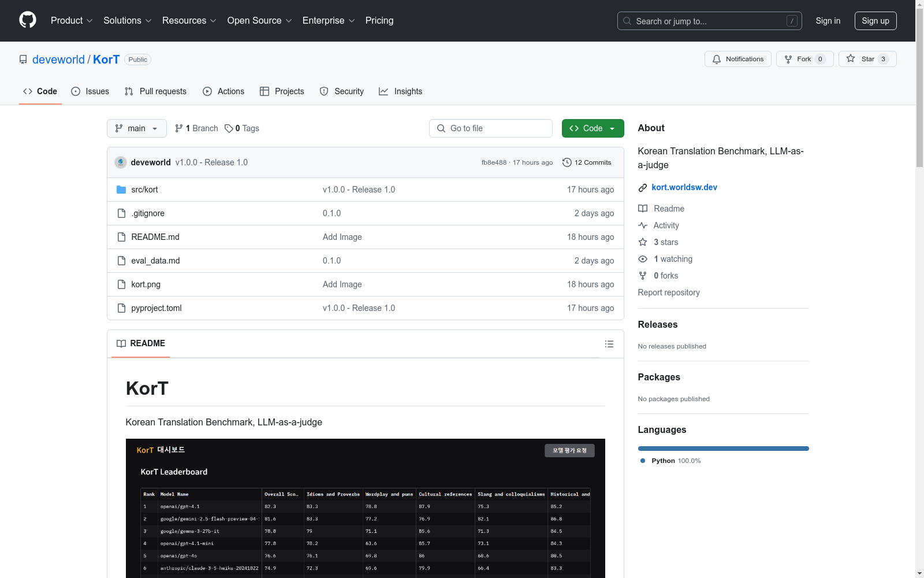Click the Activity pulse icon in About
Viewport: 924px width, 578px height.
click(x=643, y=225)
